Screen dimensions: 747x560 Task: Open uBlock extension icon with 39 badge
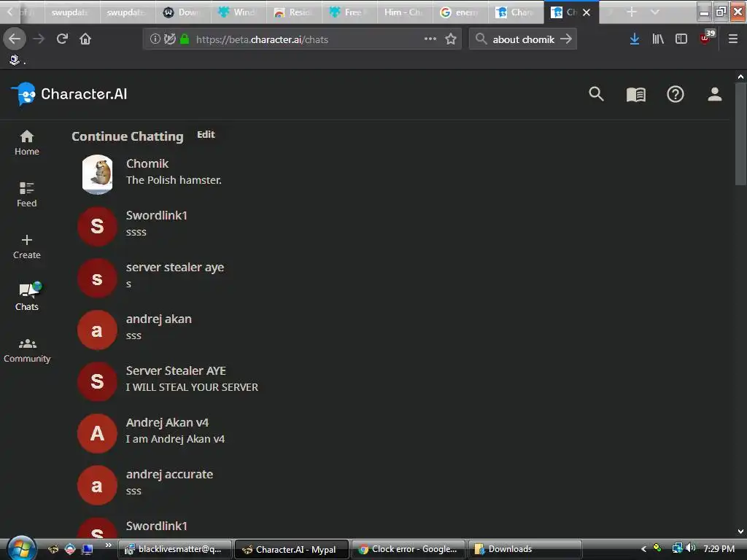coord(706,38)
